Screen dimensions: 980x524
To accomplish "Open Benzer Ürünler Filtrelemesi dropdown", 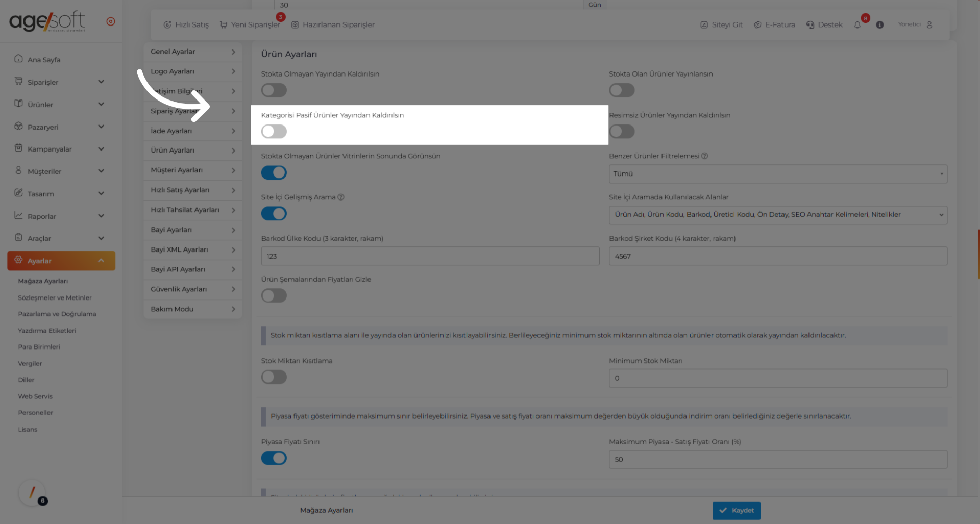I will [x=778, y=174].
